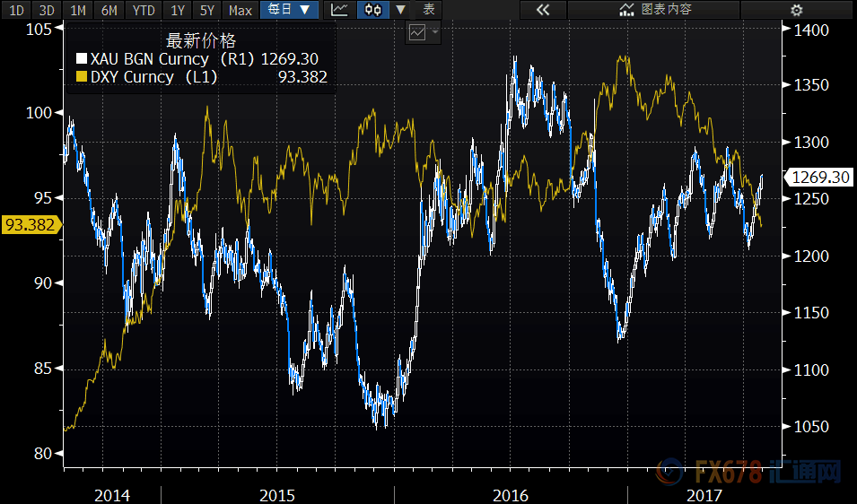Open the 每日 frequency dropdown
The height and width of the screenshot is (504, 857).
point(289,10)
